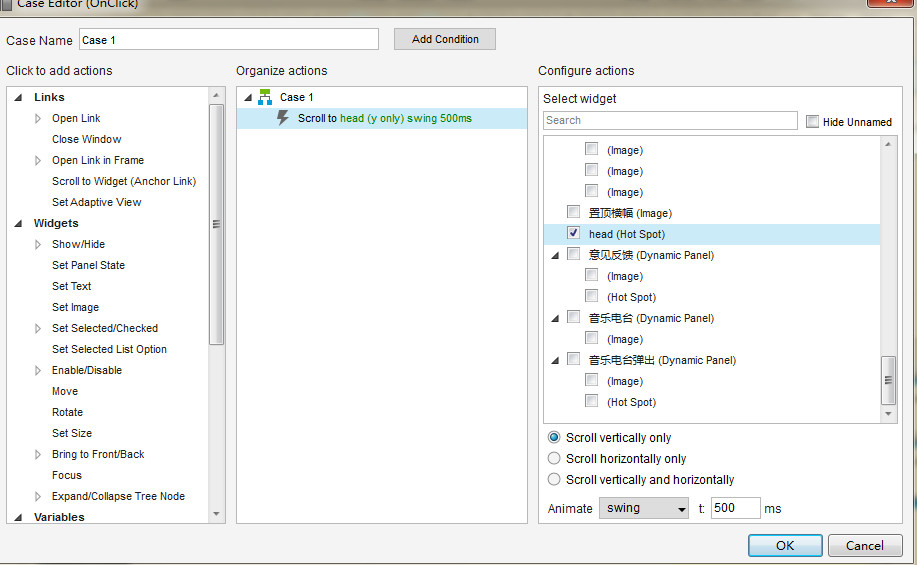This screenshot has height=565, width=917.
Task: Select Scroll vertically and horizontally
Action: [554, 479]
